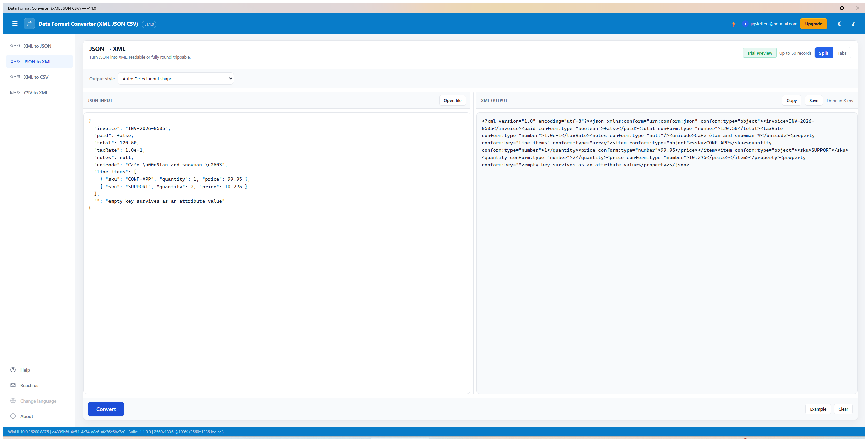Screen dimensions: 868x439
Task: Minimize the application window
Action: (826, 8)
